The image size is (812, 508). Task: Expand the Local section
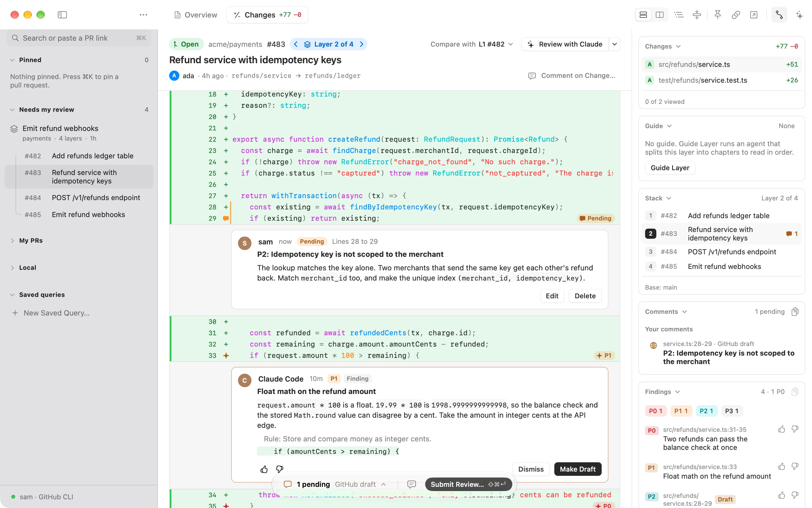point(12,268)
